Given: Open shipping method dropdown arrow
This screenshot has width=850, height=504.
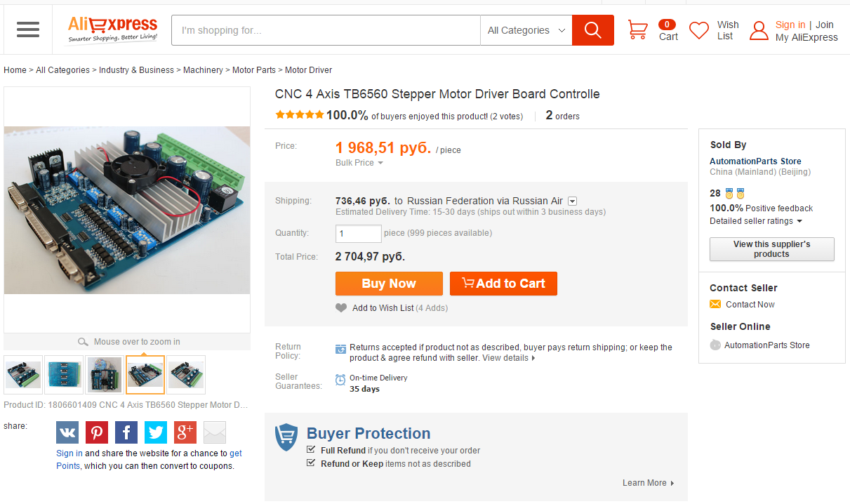Looking at the screenshot, I should click(572, 201).
